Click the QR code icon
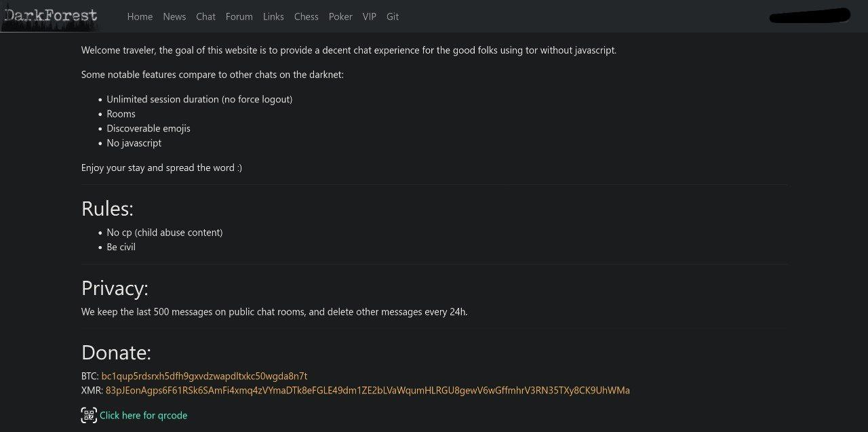 pyautogui.click(x=89, y=415)
